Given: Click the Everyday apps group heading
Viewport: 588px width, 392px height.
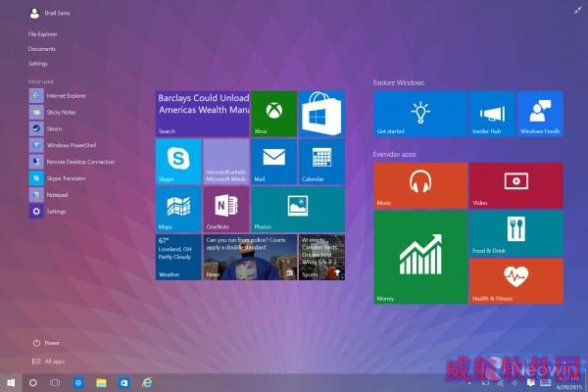Looking at the screenshot, I should point(394,154).
